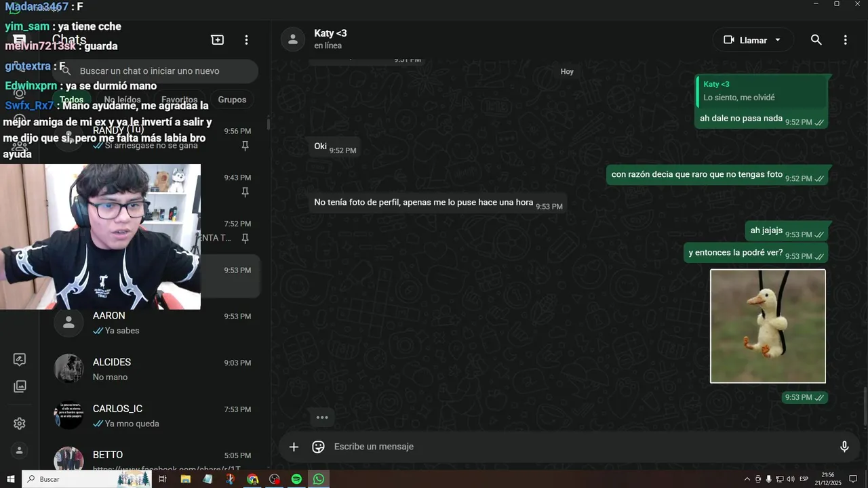Open Spotify from taskbar
Viewport: 868px width, 488px height.
click(296, 479)
